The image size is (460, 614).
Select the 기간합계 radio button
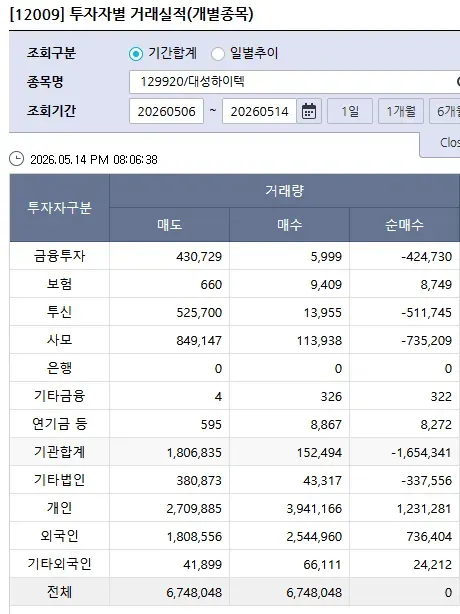(x=136, y=54)
